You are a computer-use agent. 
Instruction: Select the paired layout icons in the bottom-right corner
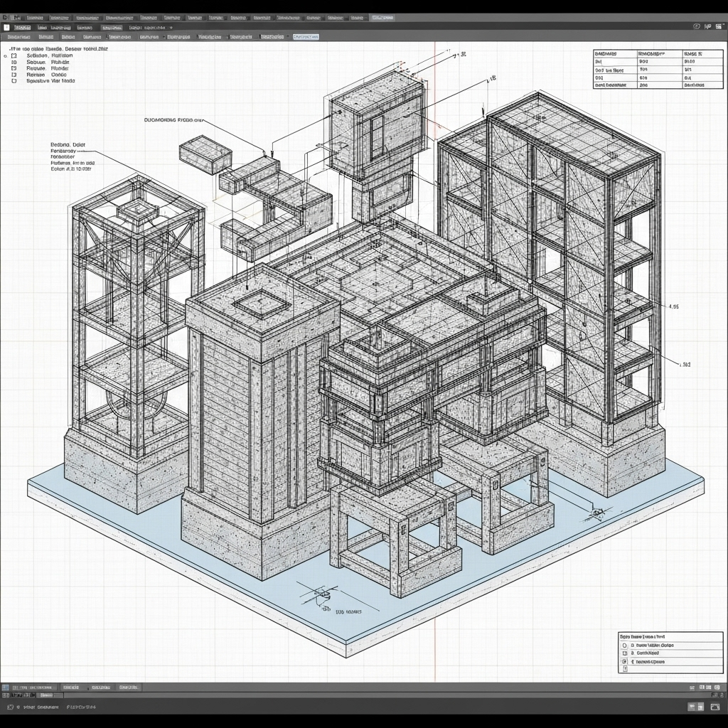(695, 707)
